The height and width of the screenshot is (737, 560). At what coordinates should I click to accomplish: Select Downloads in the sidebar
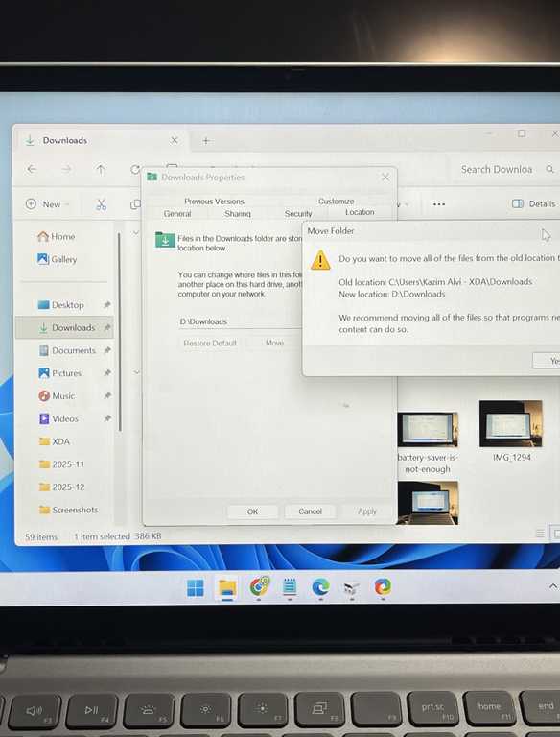(64, 327)
